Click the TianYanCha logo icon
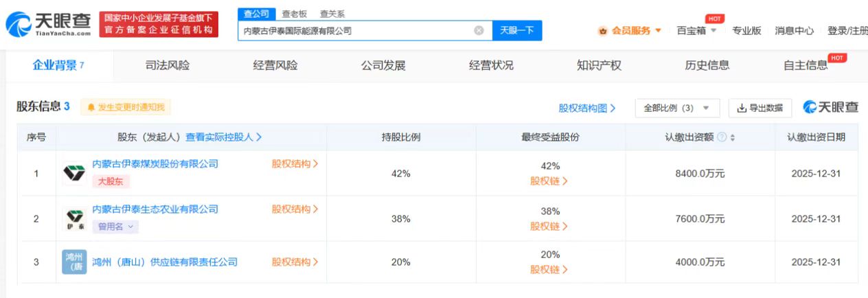Image resolution: width=868 pixels, height=298 pixels. point(19,25)
